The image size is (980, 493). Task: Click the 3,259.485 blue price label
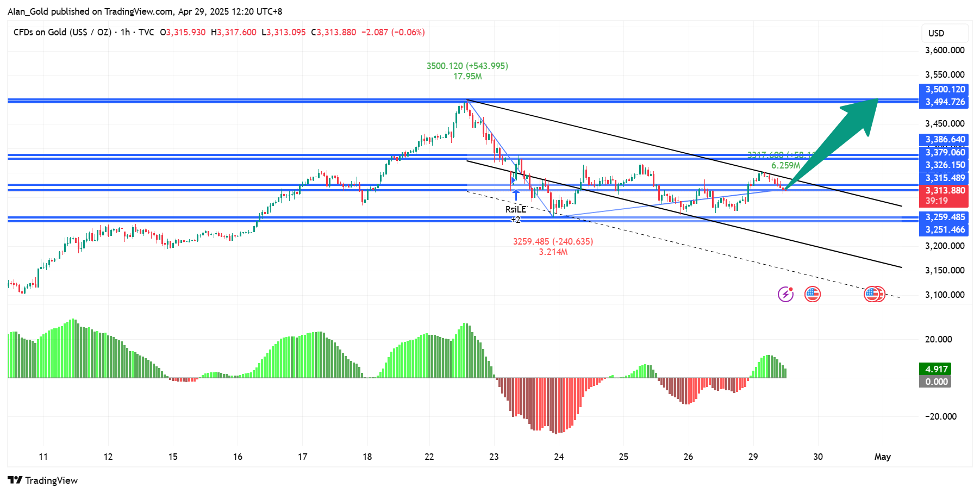pyautogui.click(x=944, y=217)
